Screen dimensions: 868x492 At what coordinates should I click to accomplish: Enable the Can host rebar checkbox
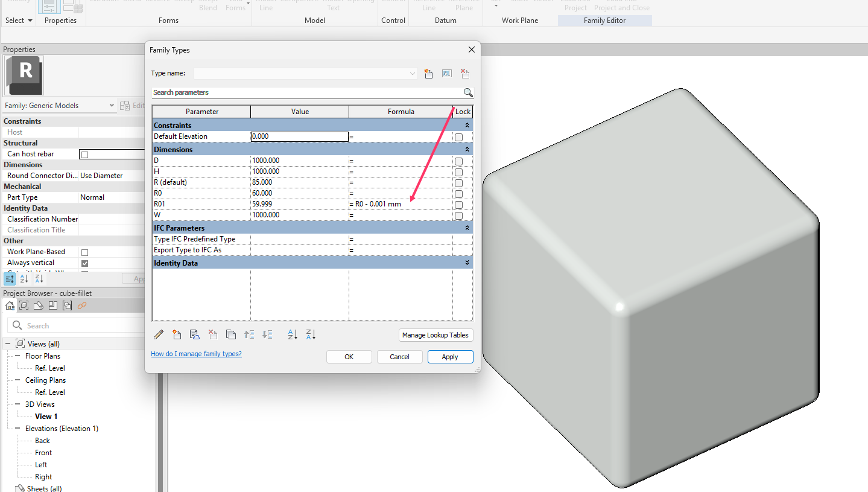84,155
